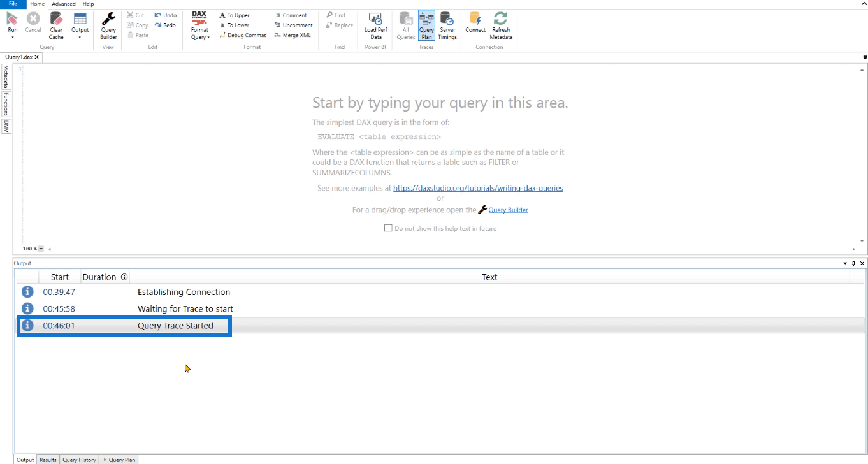Click the editor vertical scrollbar down arrow
This screenshot has width=868, height=464.
pyautogui.click(x=862, y=241)
